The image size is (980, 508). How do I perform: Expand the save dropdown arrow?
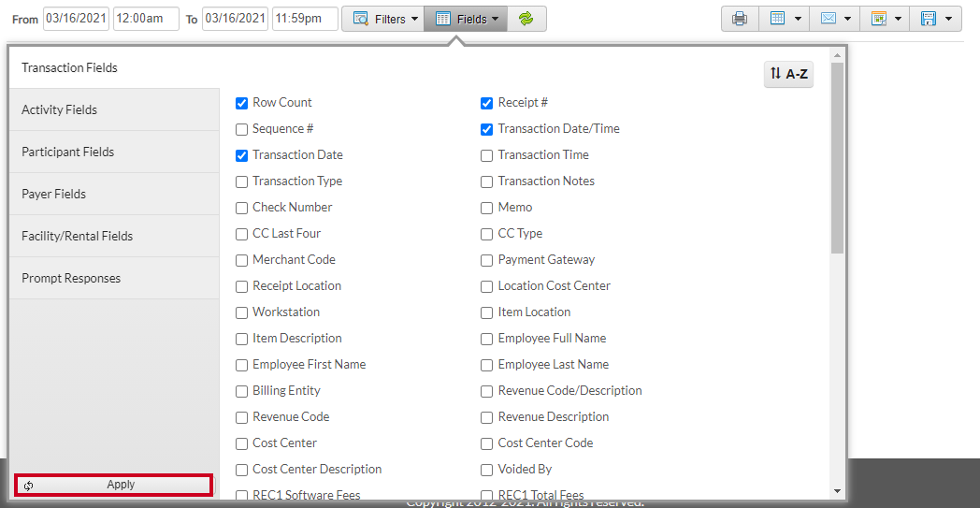tap(949, 19)
